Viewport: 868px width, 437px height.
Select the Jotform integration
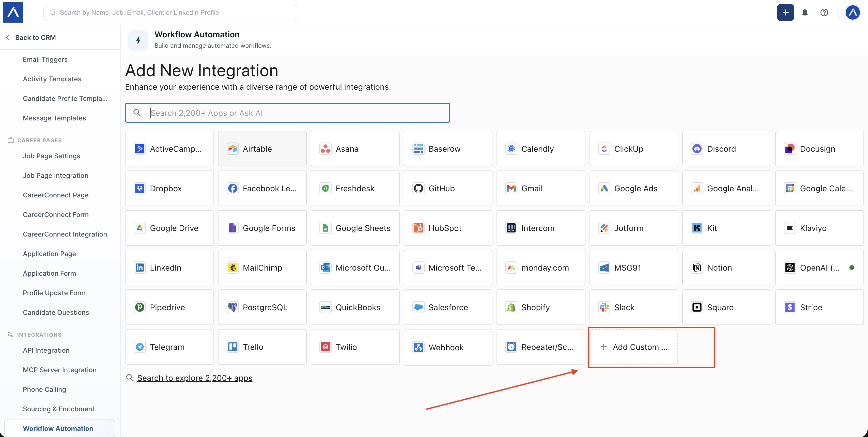(633, 228)
